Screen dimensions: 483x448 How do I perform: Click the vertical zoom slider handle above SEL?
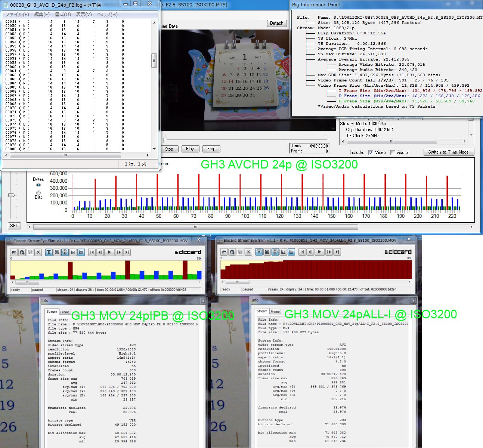pos(12,195)
